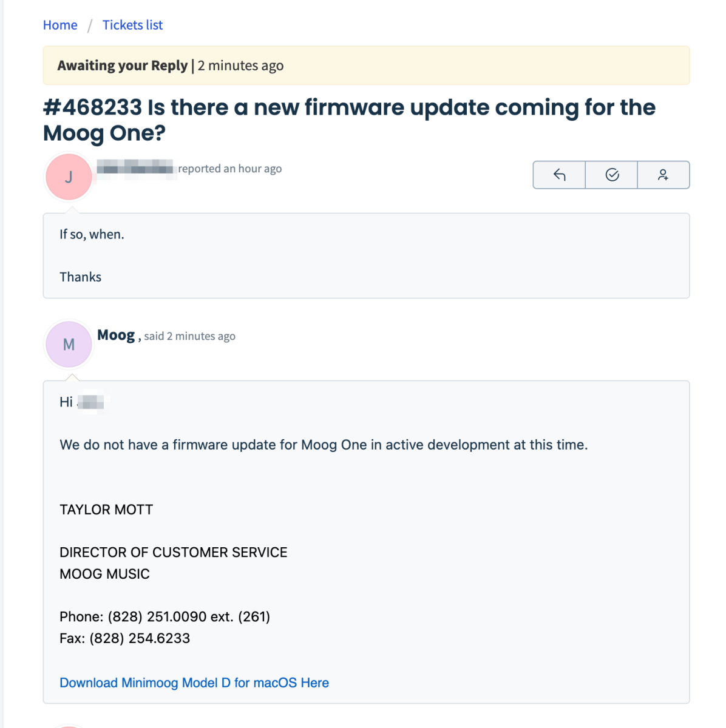726x728 pixels.
Task: Click the fax number (828) 254.6233
Action: (x=140, y=638)
